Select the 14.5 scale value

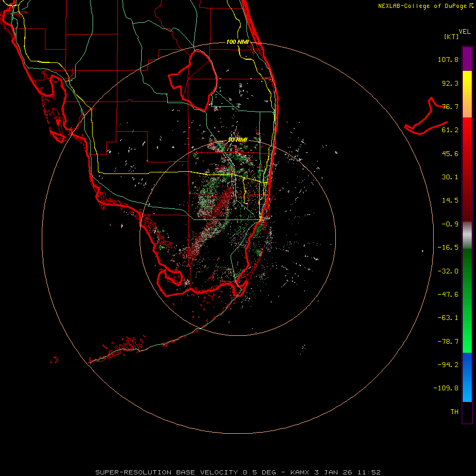click(x=450, y=200)
